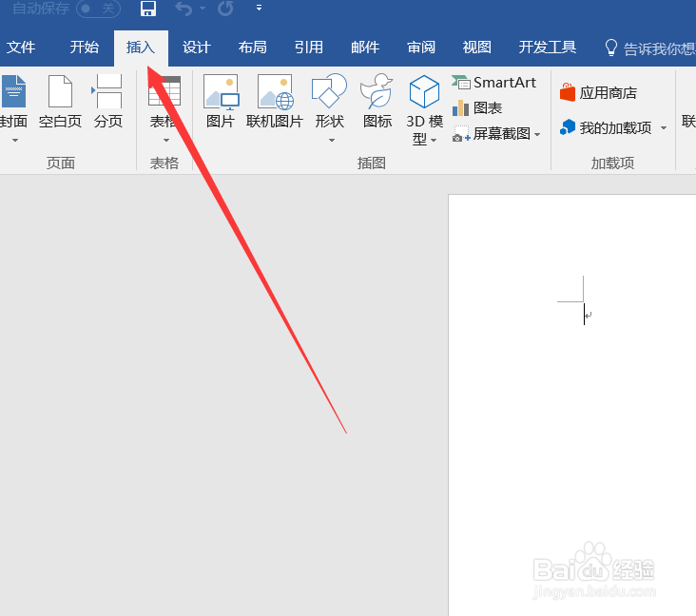
Task: Open the 应用商店 add-in store
Action: (598, 93)
